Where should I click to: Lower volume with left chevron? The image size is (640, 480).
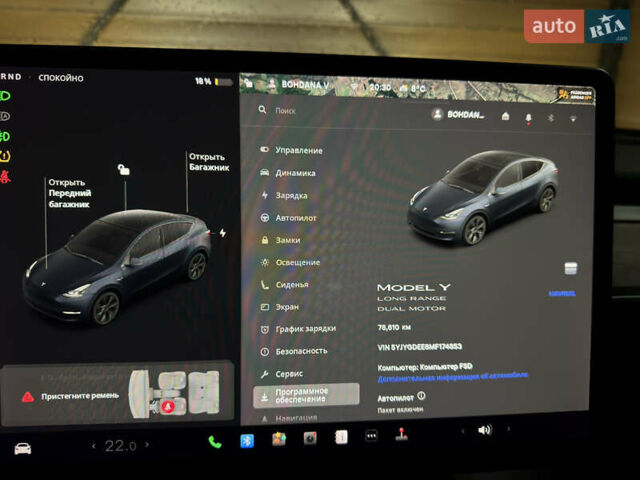point(462,431)
